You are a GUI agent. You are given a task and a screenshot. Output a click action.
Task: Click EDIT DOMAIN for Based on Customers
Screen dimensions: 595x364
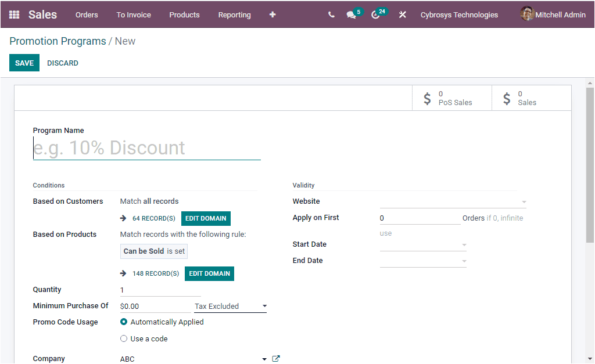point(206,219)
